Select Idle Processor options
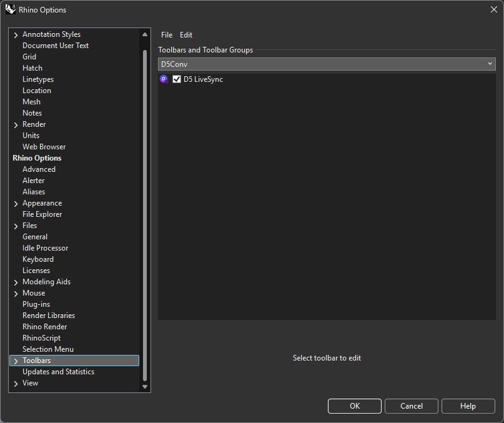Viewport: 504px width, 423px height. point(46,248)
